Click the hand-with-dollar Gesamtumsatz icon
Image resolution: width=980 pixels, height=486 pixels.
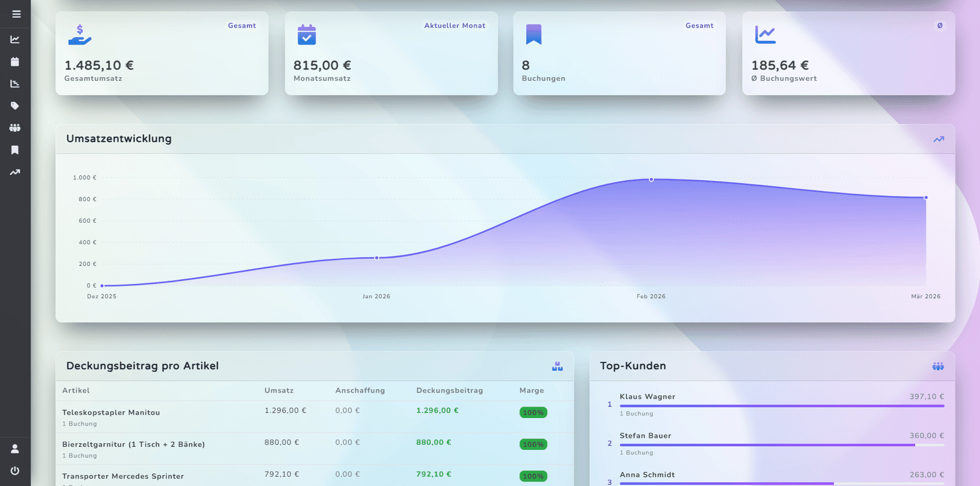80,35
